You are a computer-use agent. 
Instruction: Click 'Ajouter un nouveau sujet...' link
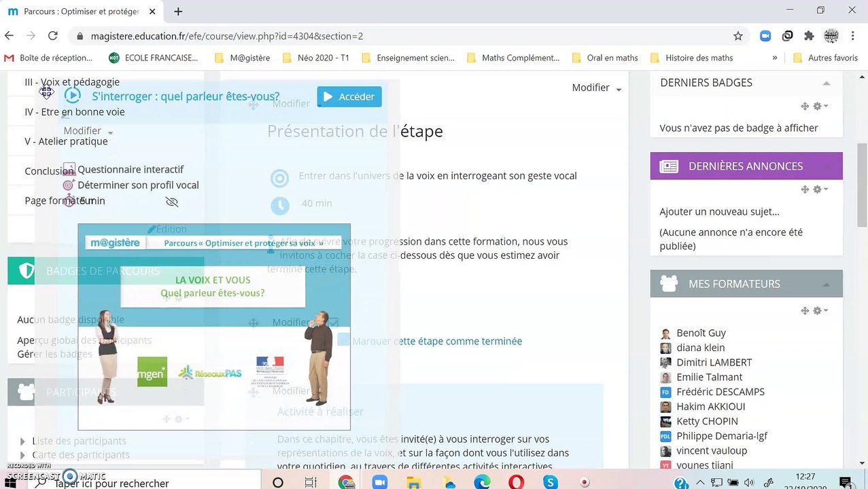click(x=719, y=212)
